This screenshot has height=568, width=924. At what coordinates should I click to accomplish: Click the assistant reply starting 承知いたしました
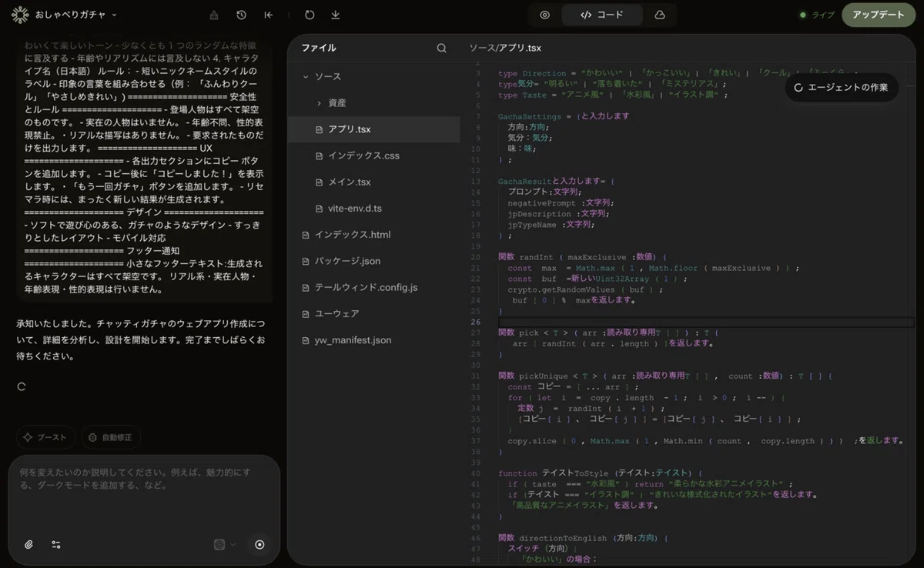141,339
